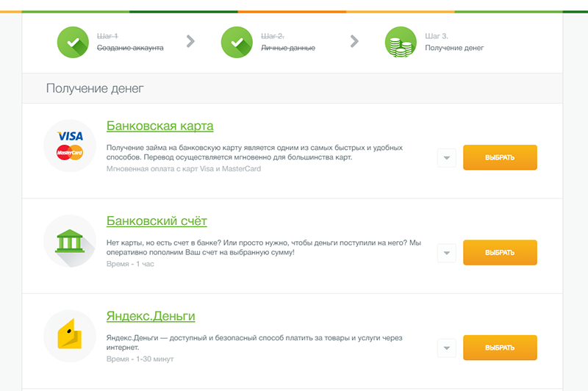
Task: Click the arrow chevron after Step 1
Action: [x=190, y=41]
